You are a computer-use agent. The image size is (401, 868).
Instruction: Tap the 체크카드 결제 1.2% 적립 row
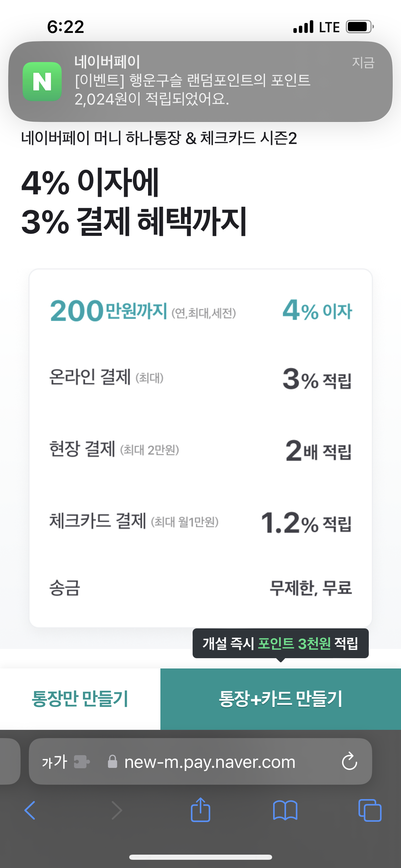point(200,522)
